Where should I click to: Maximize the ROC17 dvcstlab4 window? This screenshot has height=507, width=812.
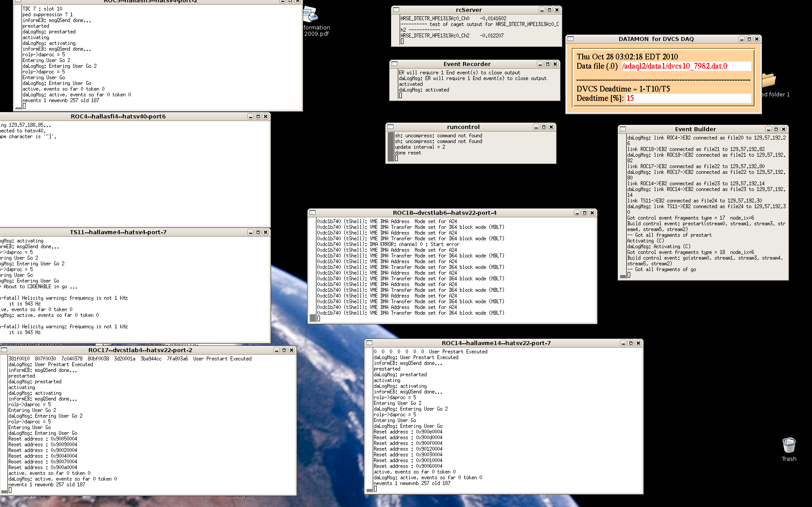tap(284, 350)
